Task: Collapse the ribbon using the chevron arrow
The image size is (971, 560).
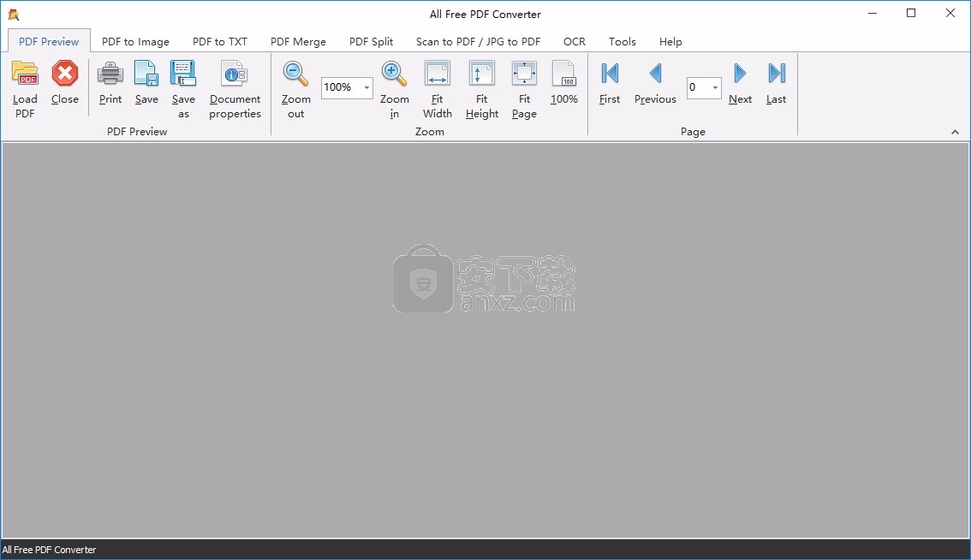Action: pyautogui.click(x=955, y=132)
